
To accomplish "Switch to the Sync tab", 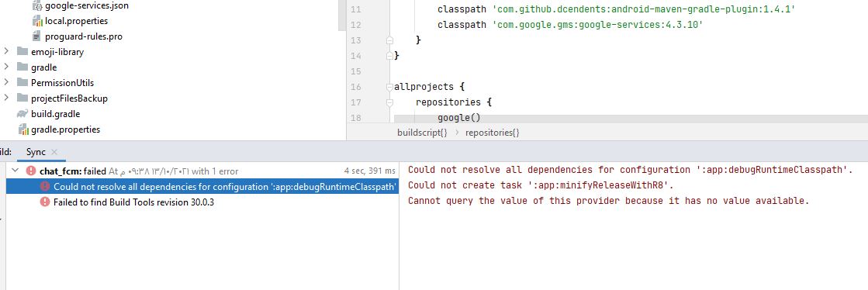I will pyautogui.click(x=36, y=152).
